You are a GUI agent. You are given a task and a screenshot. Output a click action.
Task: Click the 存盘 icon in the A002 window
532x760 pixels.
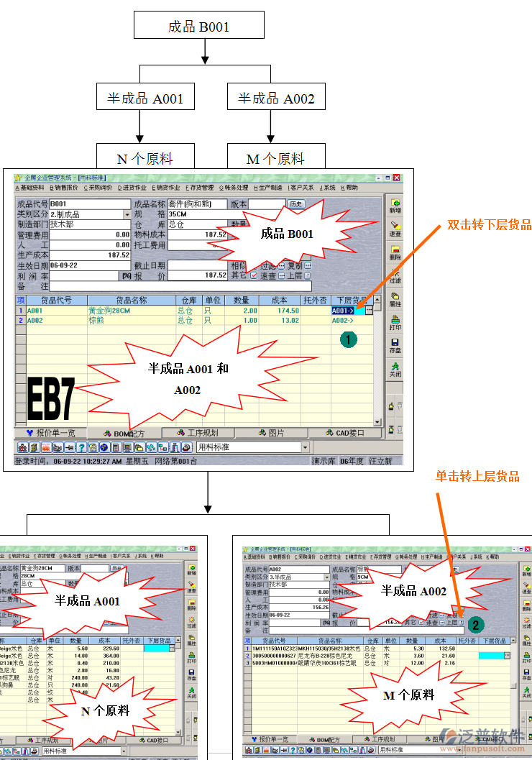pos(526,674)
